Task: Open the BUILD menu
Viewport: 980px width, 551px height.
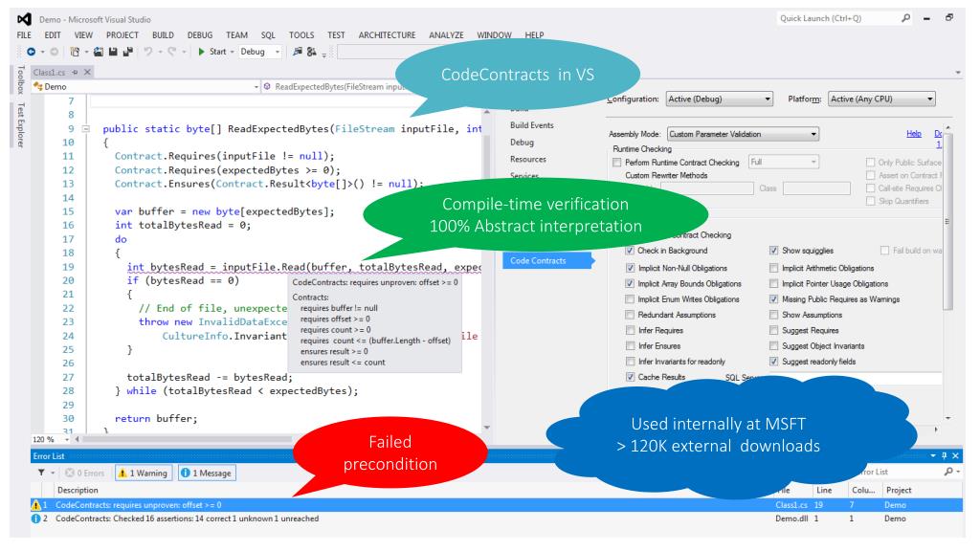Action: [x=163, y=35]
